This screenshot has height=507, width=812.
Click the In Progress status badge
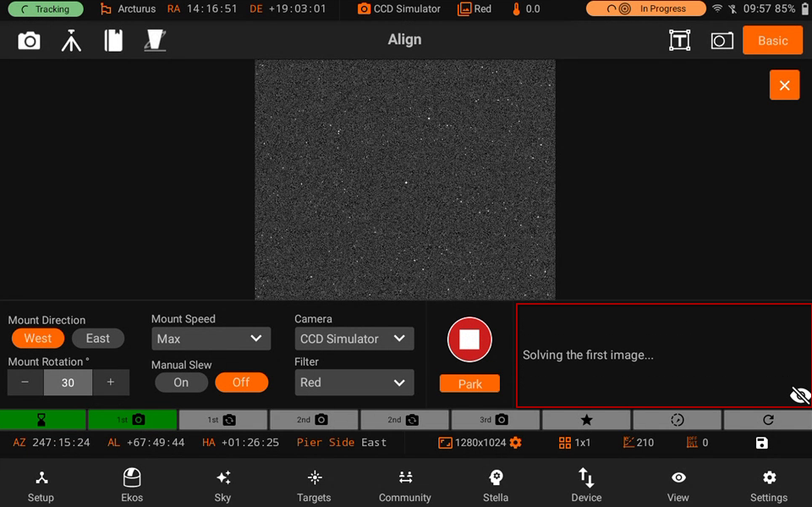[645, 8]
